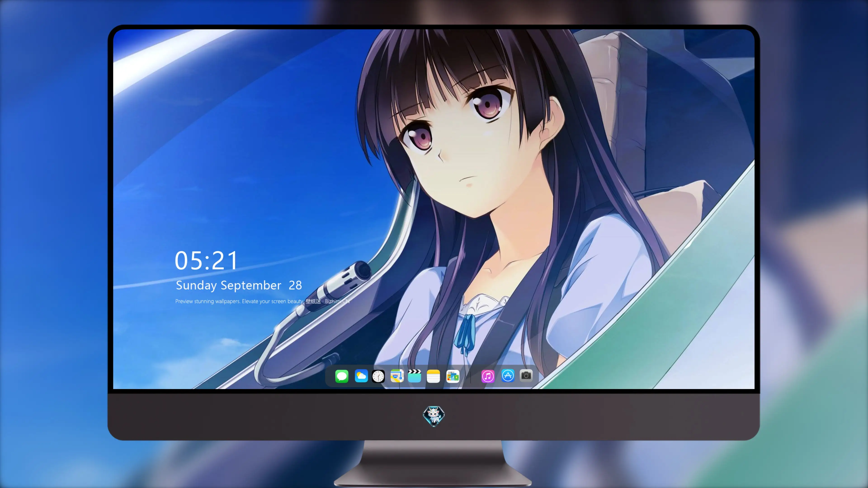Viewport: 868px width, 488px height.
Task: Click the 05:21 clock display
Action: 206,261
